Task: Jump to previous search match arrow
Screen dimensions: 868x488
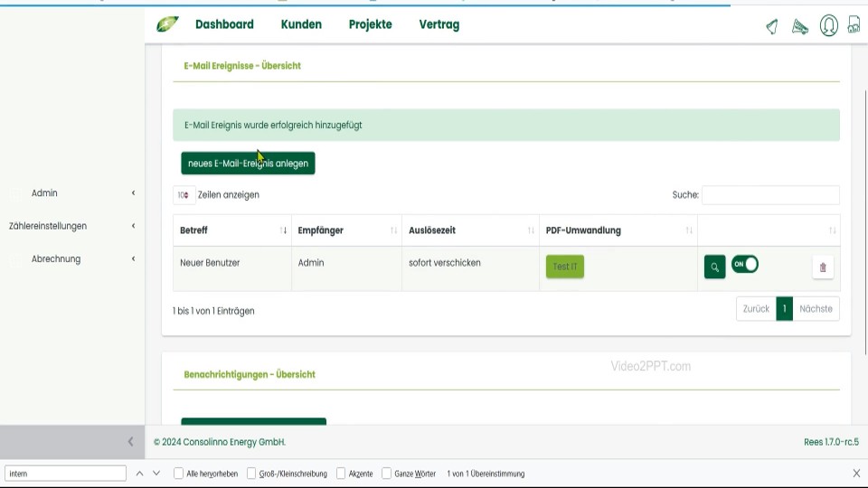Action: pyautogui.click(x=140, y=474)
